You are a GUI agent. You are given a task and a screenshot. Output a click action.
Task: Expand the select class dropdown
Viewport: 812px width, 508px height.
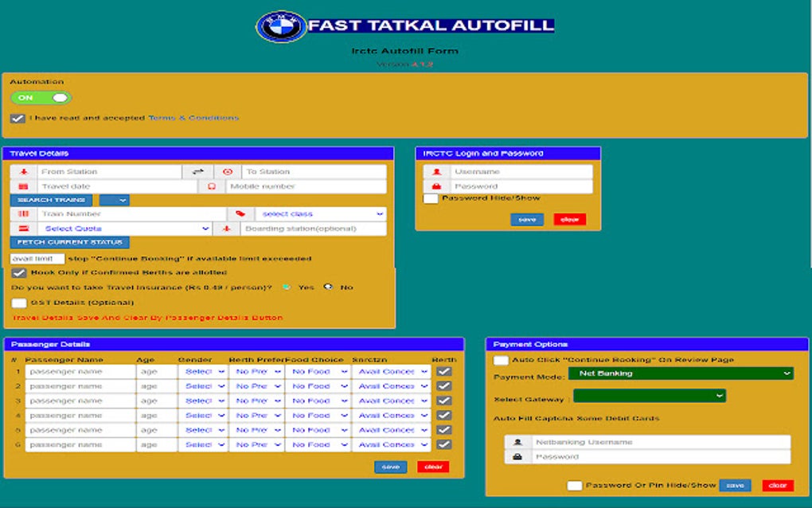click(318, 213)
